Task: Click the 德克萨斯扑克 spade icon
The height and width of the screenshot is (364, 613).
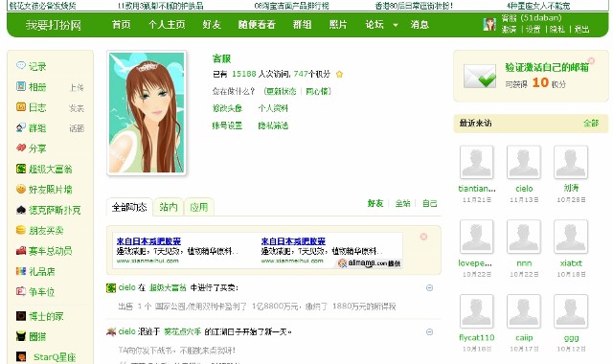Action: [21, 210]
